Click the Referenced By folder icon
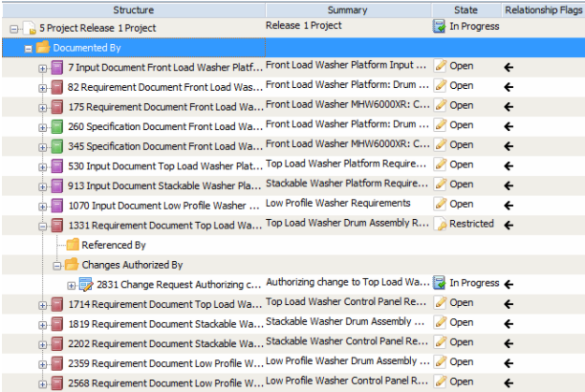 tap(73, 245)
